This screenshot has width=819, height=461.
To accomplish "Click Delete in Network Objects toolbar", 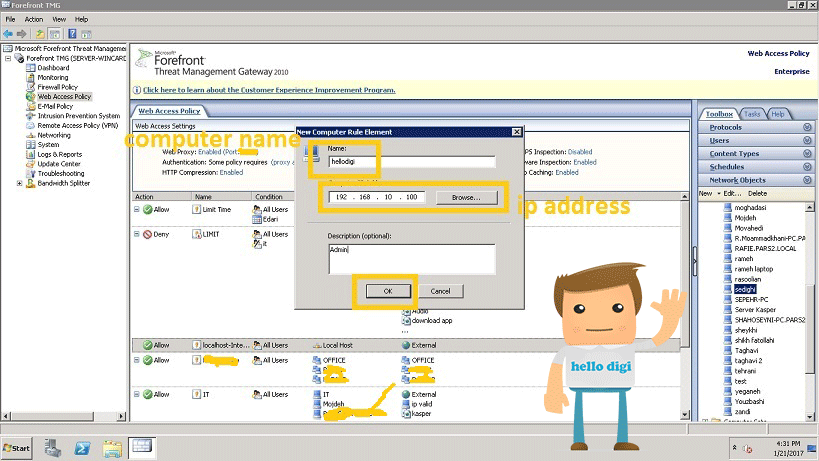I will tap(757, 194).
